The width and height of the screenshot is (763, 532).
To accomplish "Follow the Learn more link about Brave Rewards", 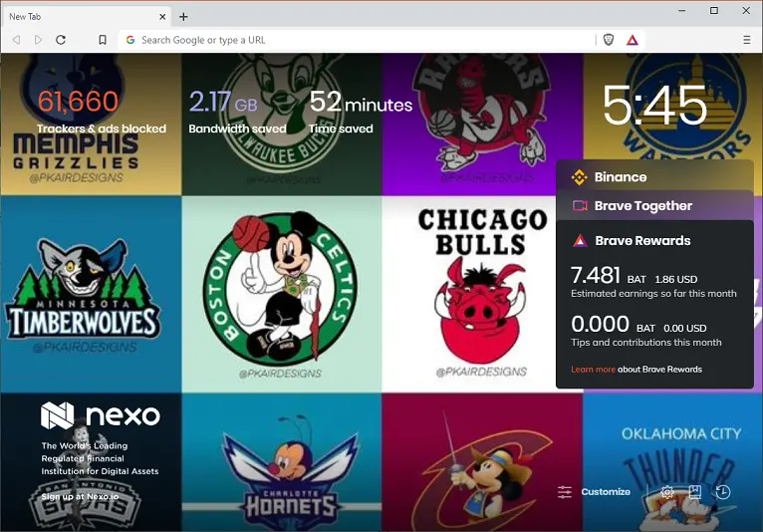I will (x=594, y=370).
